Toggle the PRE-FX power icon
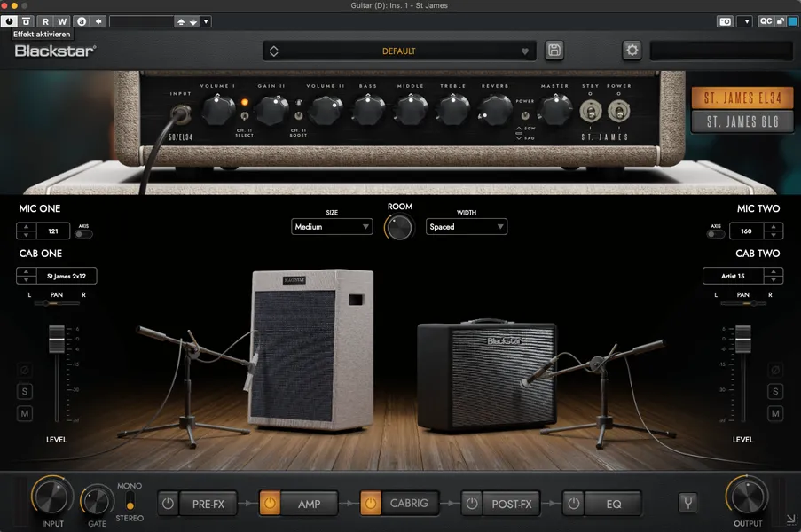The width and height of the screenshot is (801, 532). 168,504
